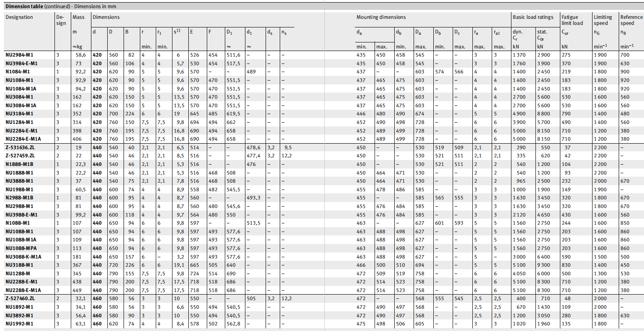Select designation N2988-M1B

19,198
